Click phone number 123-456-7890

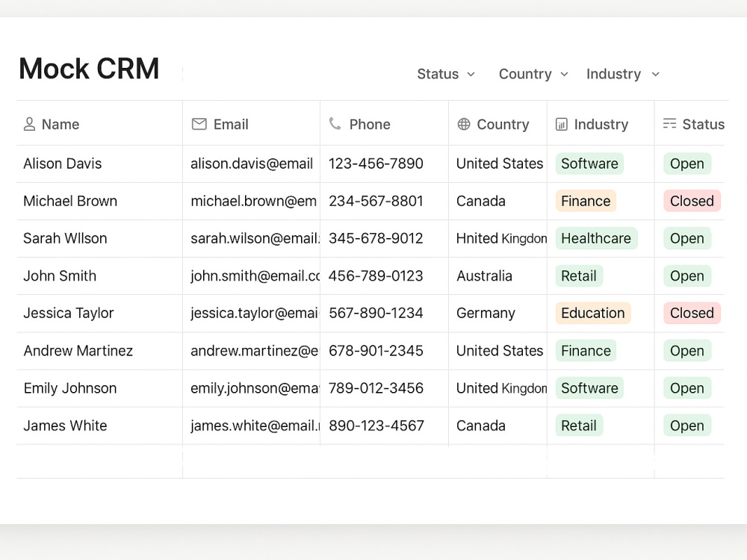click(376, 164)
